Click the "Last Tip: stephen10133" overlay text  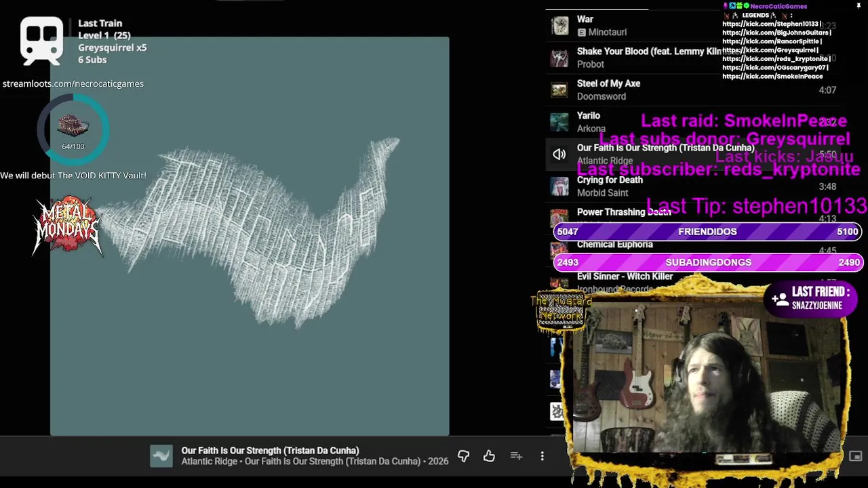tap(757, 205)
